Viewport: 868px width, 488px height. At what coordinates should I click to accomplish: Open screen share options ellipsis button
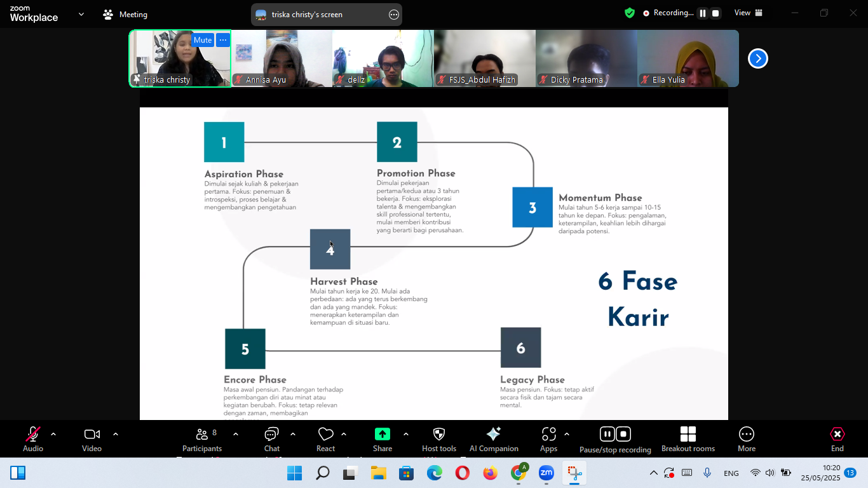click(x=394, y=15)
